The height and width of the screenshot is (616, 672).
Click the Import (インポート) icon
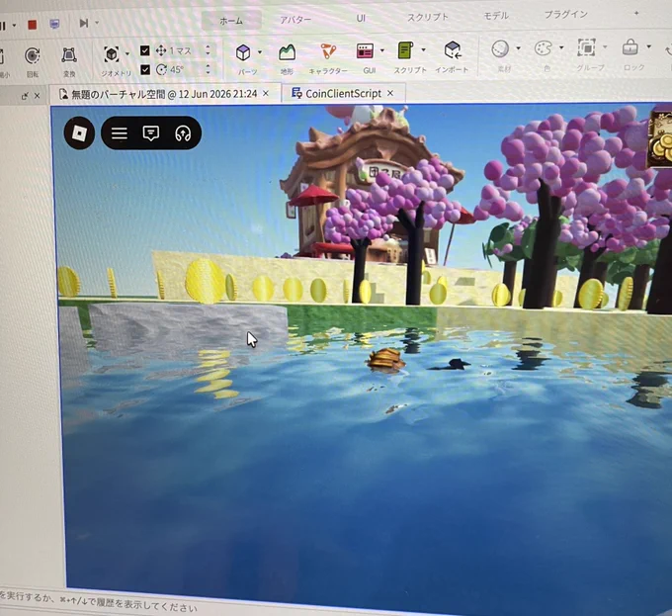point(453,49)
